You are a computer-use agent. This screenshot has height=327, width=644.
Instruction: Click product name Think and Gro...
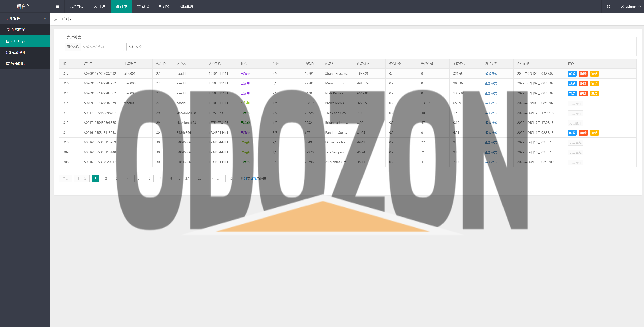336,113
